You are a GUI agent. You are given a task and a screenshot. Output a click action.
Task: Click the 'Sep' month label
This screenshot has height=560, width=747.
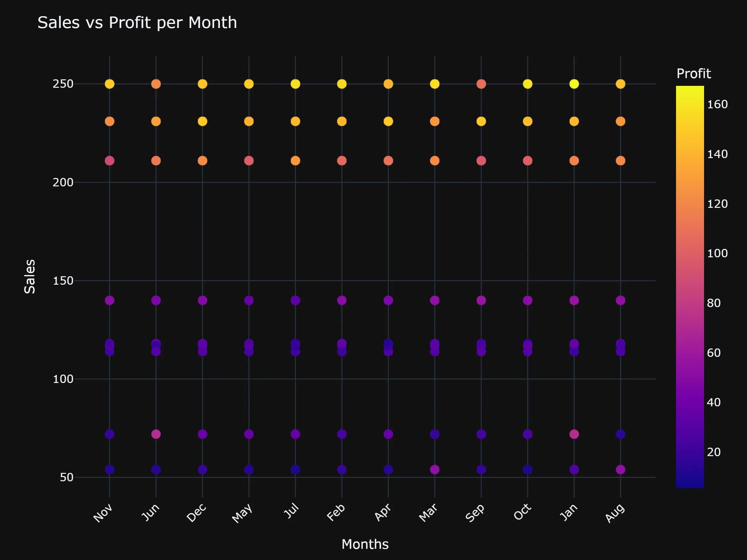(x=475, y=513)
